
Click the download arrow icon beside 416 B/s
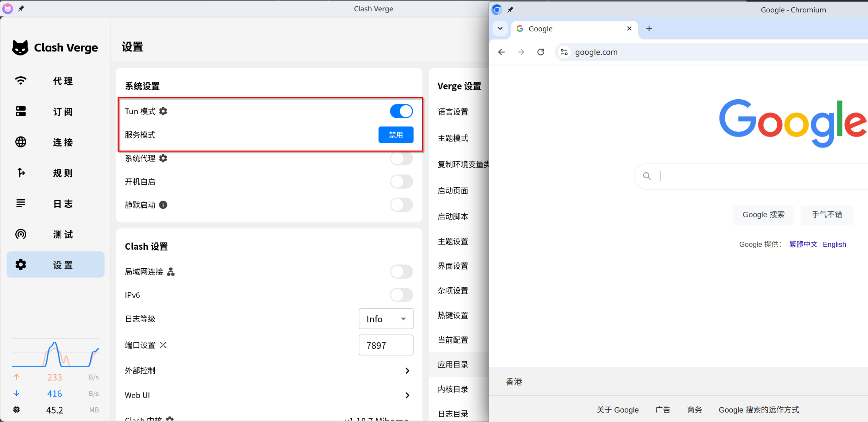pyautogui.click(x=16, y=393)
